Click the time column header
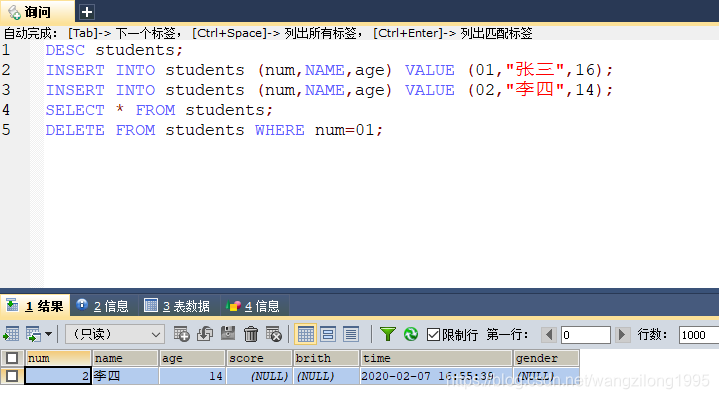719x399 pixels. (x=436, y=358)
